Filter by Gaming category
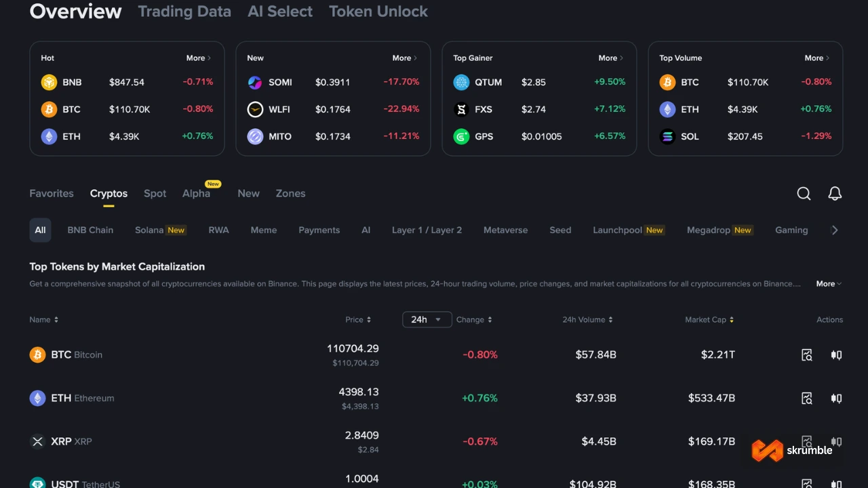The image size is (868, 488). 791,230
